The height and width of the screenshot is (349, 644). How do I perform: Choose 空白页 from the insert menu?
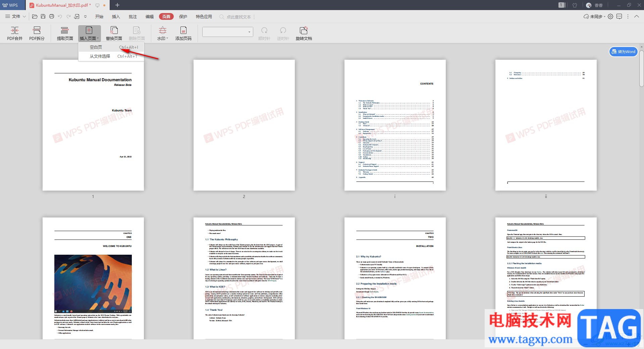(x=111, y=47)
